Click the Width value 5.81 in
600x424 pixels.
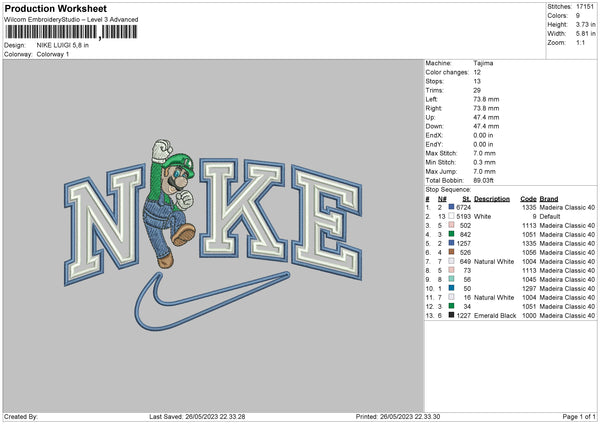click(x=585, y=34)
